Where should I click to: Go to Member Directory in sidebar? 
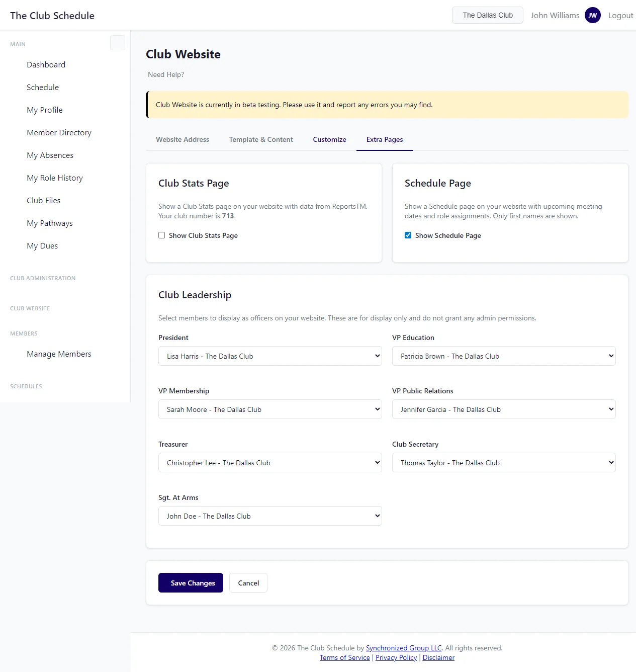[x=59, y=133]
